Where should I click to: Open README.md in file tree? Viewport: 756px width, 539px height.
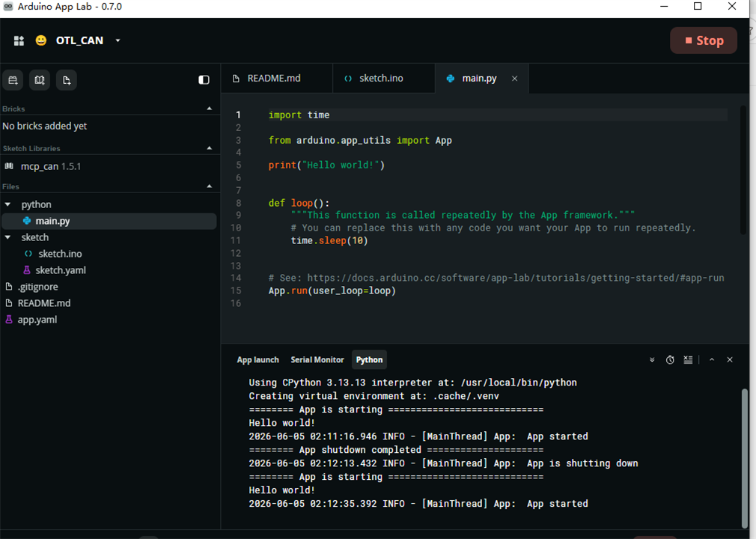point(44,303)
